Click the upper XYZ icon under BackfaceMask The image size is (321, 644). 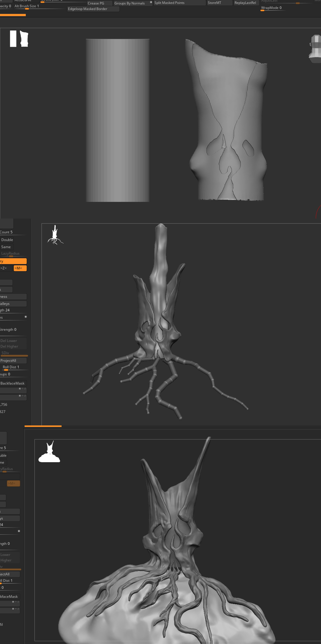23,389
